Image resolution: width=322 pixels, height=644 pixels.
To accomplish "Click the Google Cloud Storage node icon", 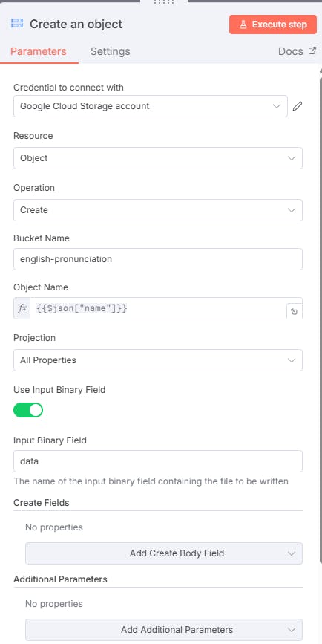I will (x=17, y=24).
